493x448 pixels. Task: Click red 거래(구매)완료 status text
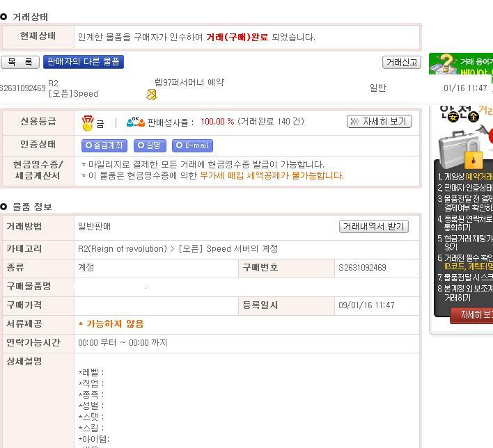click(x=237, y=37)
